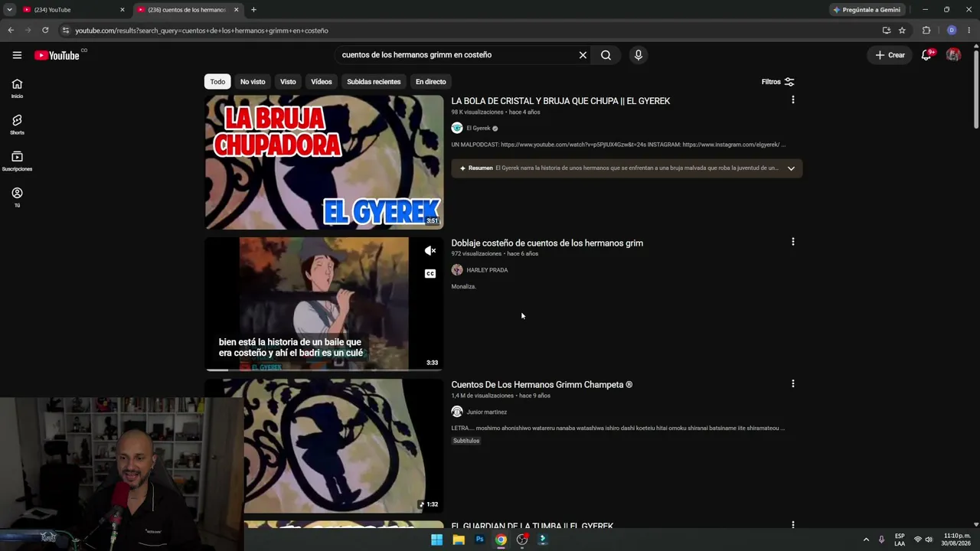Image resolution: width=980 pixels, height=551 pixels.
Task: Click Pregúntale a Gemini button
Action: pos(867,10)
